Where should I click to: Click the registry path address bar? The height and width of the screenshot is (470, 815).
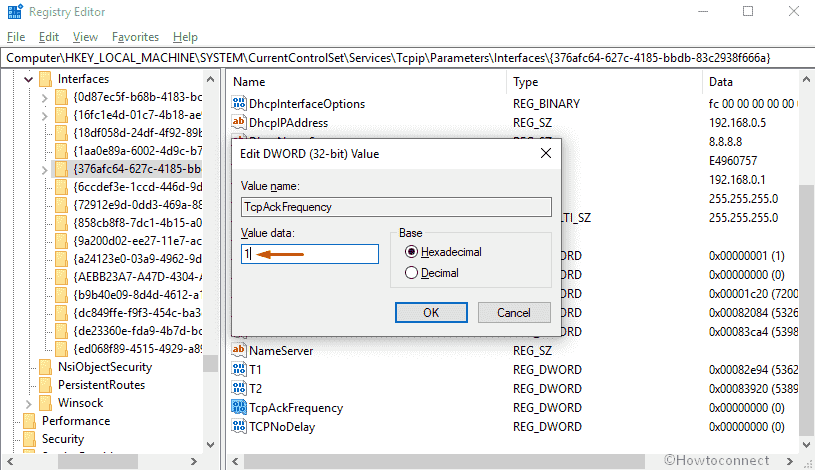coord(408,58)
